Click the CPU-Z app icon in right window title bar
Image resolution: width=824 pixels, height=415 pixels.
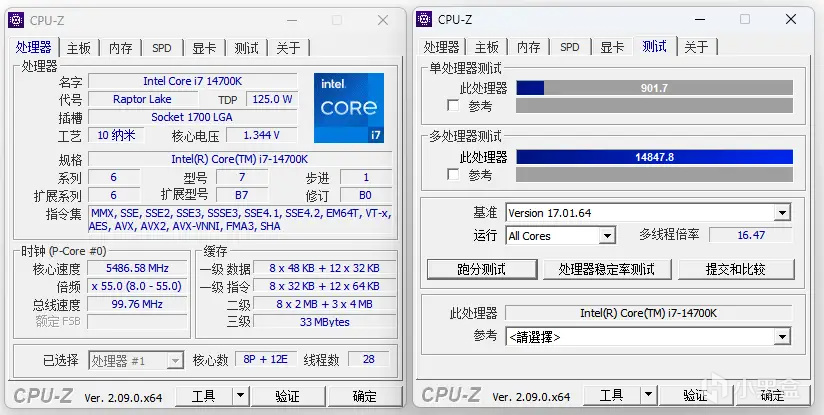pyautogui.click(x=424, y=19)
